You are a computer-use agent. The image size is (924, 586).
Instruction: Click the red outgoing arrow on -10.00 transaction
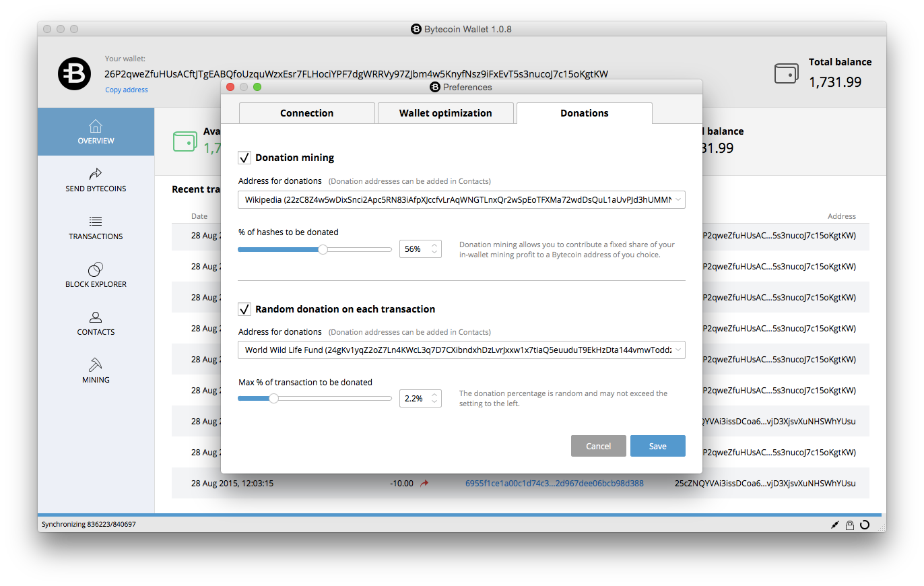424,483
